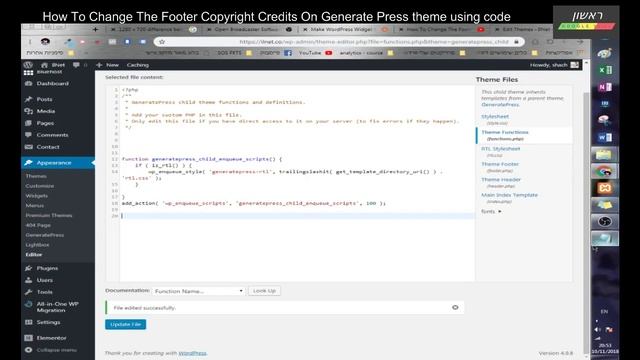Open the comments bubble in admin bar
This screenshot has width=640, height=360.
[x=76, y=65]
